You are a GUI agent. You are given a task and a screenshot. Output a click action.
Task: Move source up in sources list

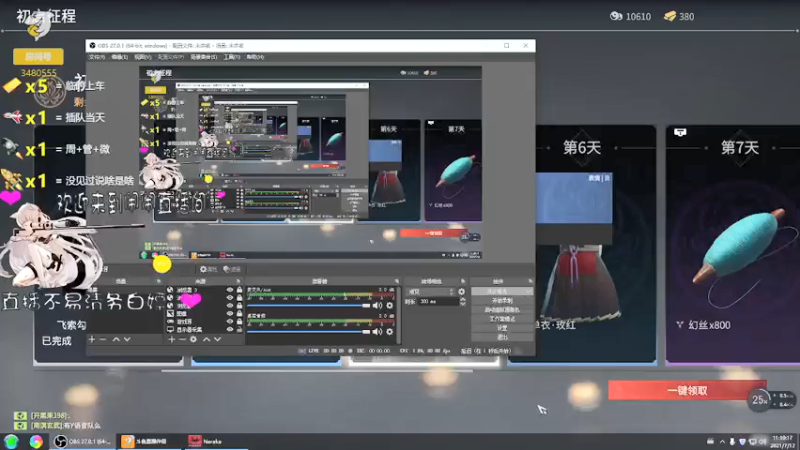(x=206, y=339)
